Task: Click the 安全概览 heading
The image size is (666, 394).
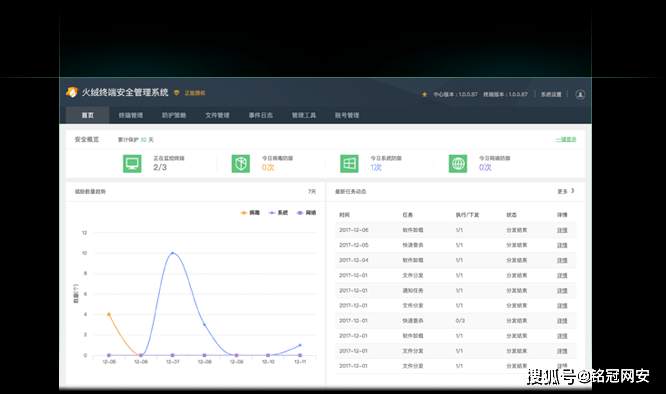Action: click(x=87, y=139)
